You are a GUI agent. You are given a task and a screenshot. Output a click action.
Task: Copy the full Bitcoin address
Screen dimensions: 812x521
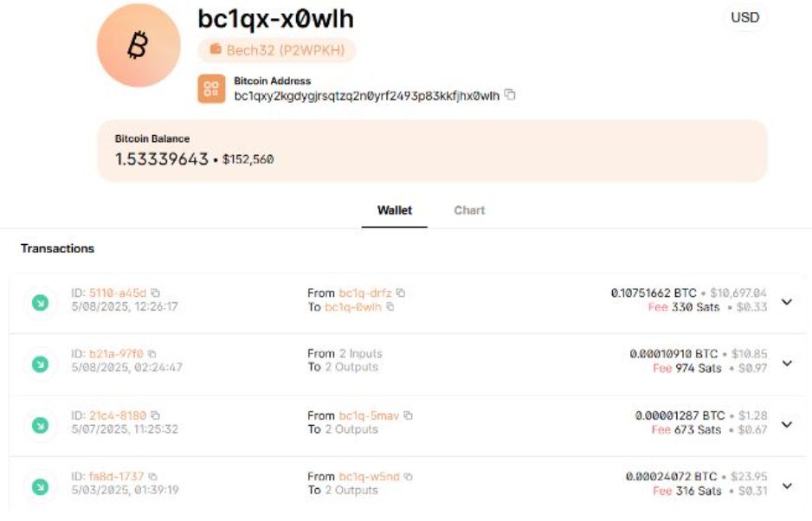tap(510, 95)
